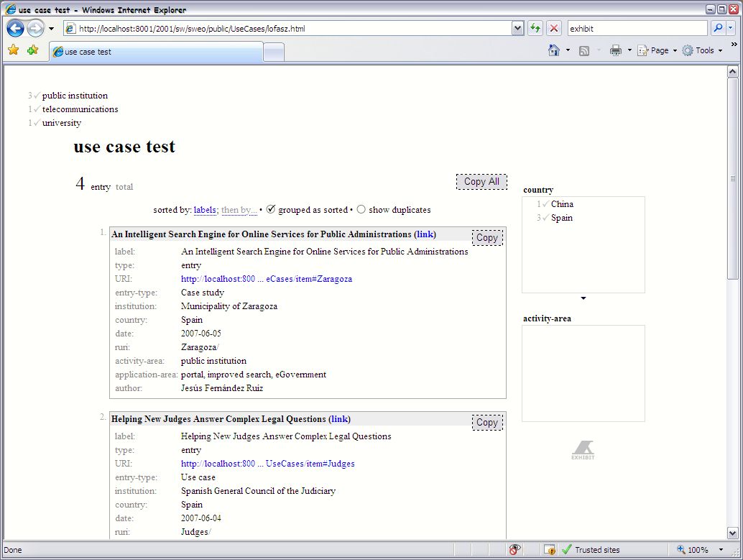Click the Print icon in toolbar
Viewport: 743px width, 560px height.
(615, 50)
